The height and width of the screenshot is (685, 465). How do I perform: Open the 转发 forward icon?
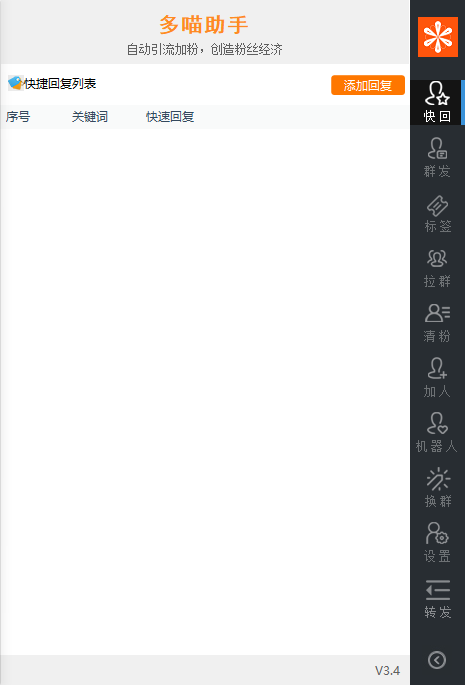(x=437, y=599)
